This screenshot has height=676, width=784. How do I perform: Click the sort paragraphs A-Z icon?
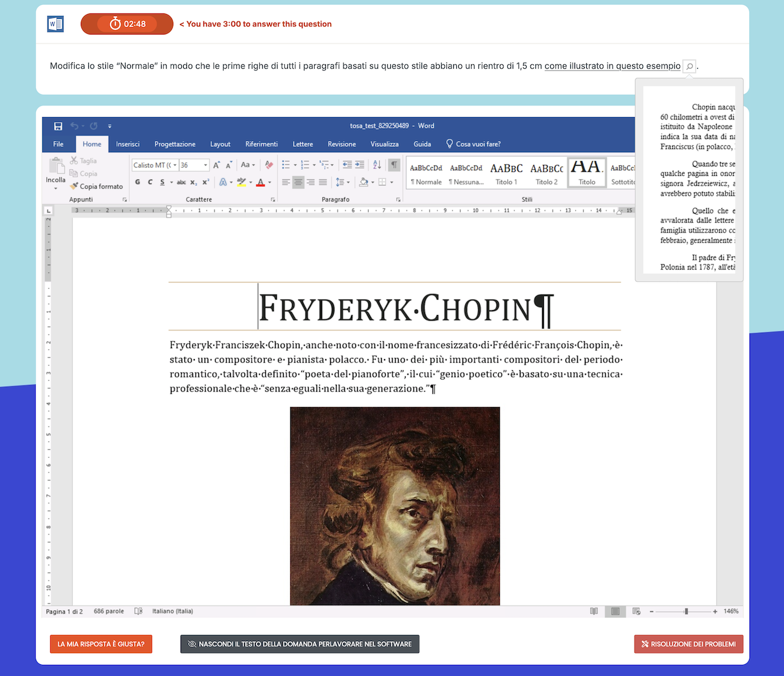(377, 165)
